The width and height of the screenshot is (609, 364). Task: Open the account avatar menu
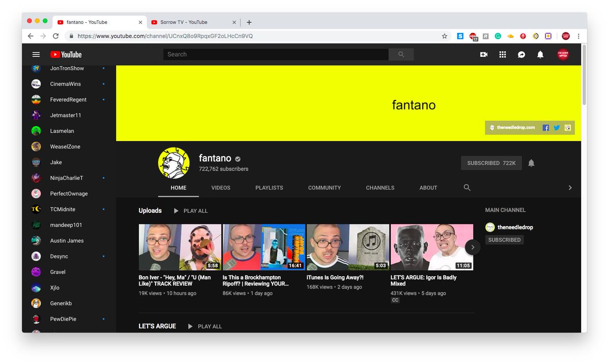563,54
